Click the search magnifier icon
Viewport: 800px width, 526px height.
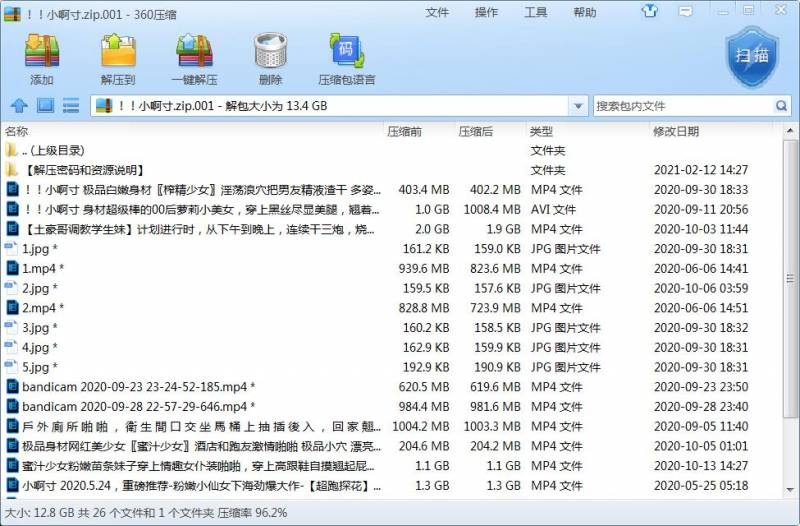click(781, 106)
